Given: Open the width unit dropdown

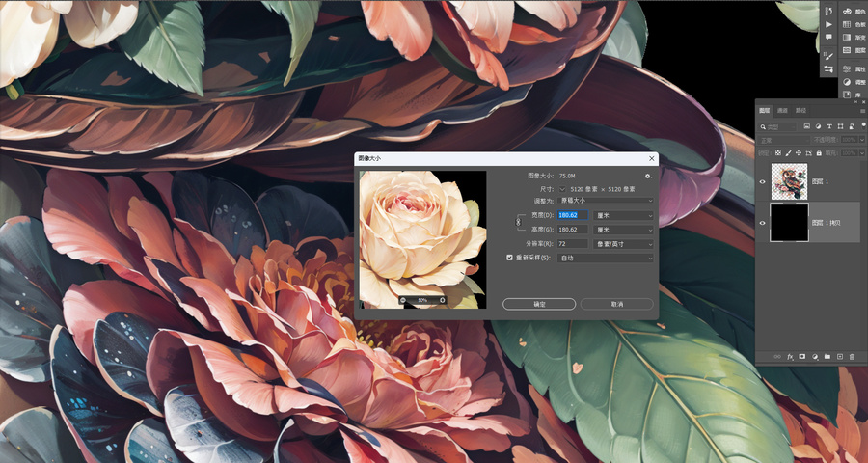Looking at the screenshot, I should click(623, 215).
